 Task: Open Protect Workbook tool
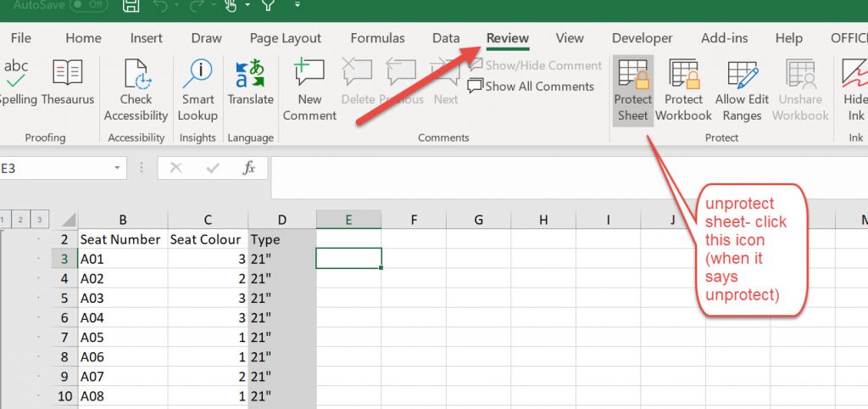pos(683,90)
